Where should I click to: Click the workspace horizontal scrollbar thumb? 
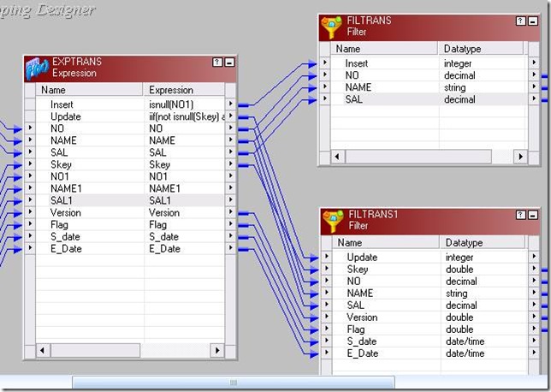point(234,382)
